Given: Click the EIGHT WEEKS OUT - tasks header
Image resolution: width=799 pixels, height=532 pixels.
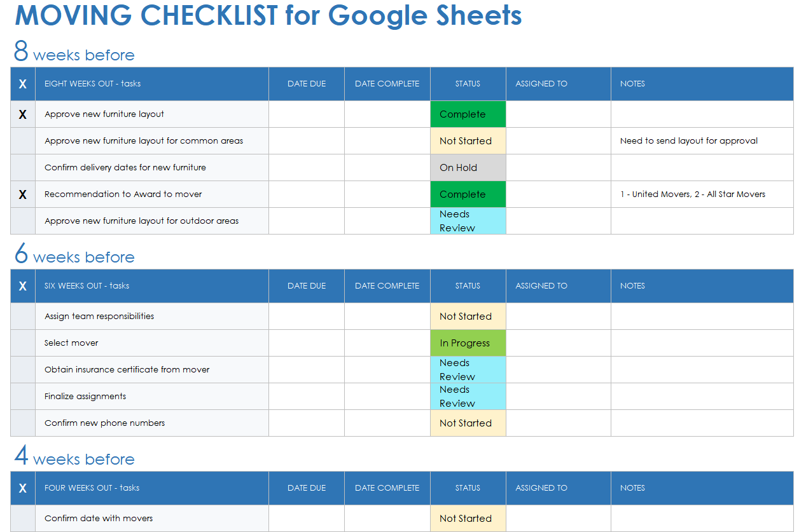Looking at the screenshot, I should coord(93,84).
